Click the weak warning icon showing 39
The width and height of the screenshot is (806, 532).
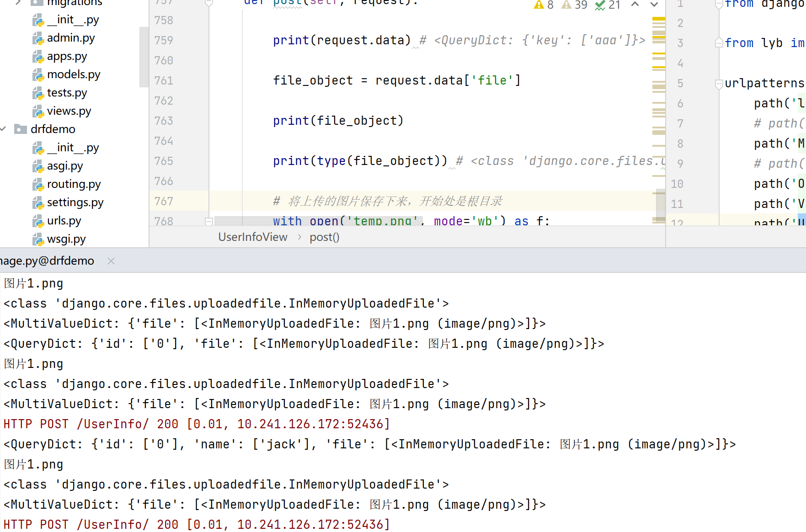pyautogui.click(x=567, y=5)
